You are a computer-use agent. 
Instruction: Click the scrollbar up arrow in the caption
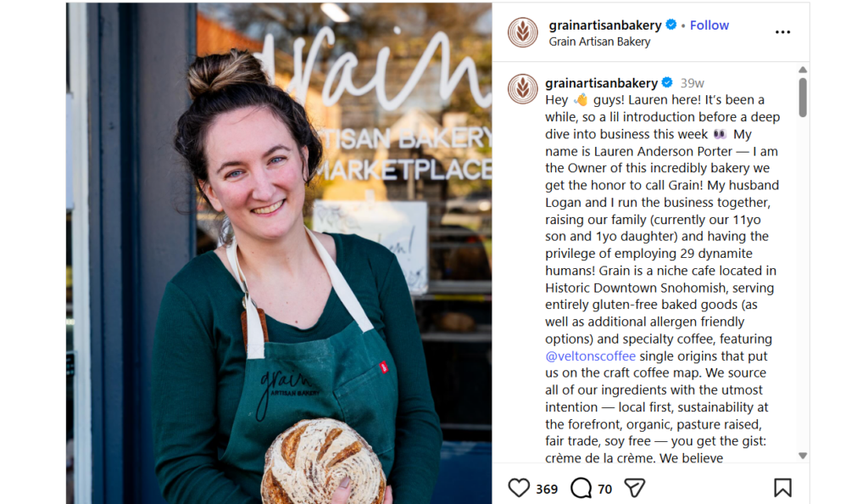click(803, 70)
